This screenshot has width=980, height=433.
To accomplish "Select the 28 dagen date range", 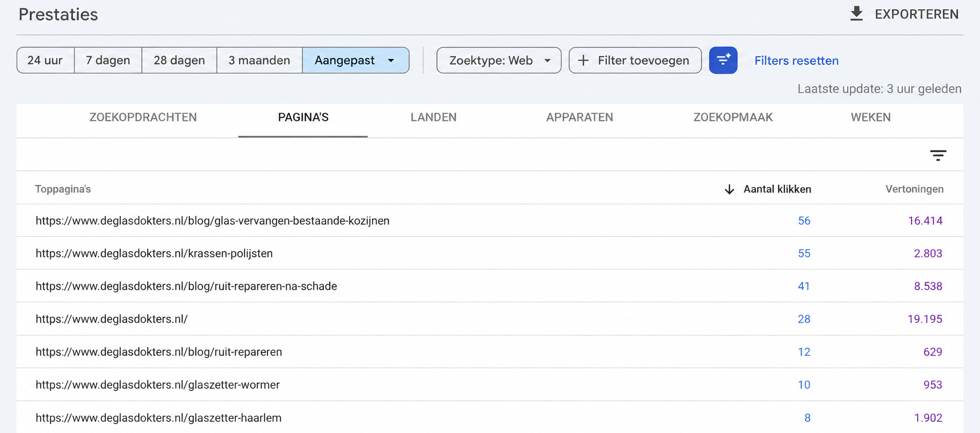I will (179, 60).
